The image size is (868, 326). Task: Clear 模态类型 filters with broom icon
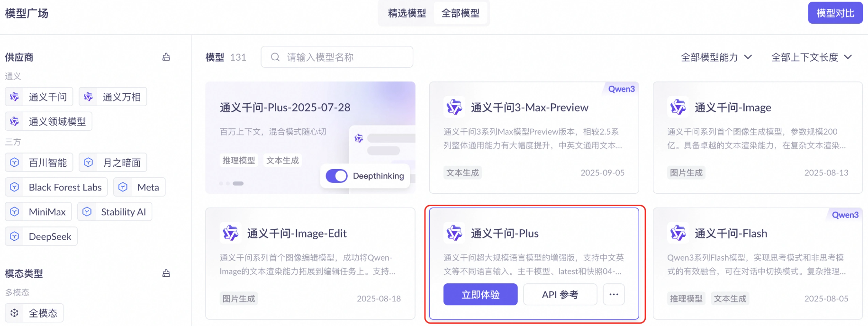coord(166,273)
